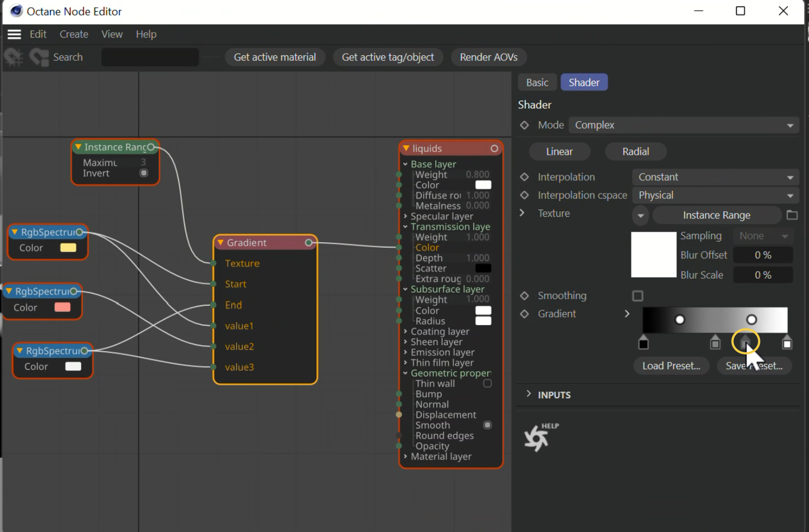Toggle Smooth checkbox in the liquids node
Screen dimensions: 809x532
point(487,425)
